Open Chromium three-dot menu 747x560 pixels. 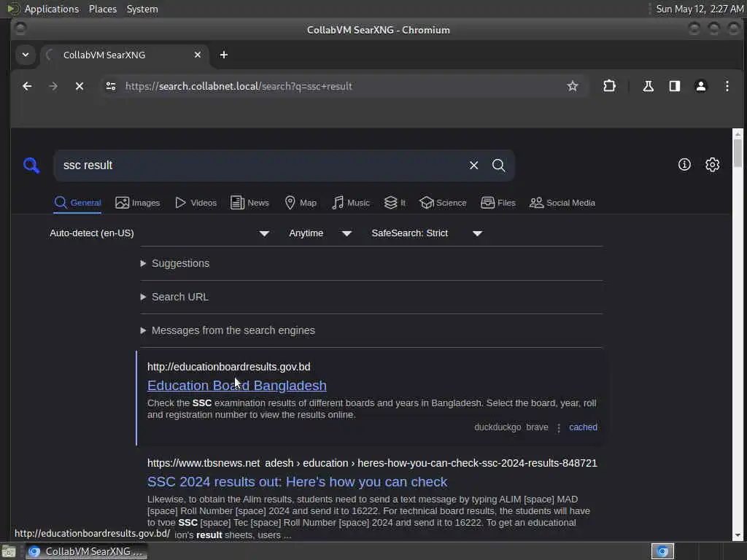pyautogui.click(x=727, y=86)
